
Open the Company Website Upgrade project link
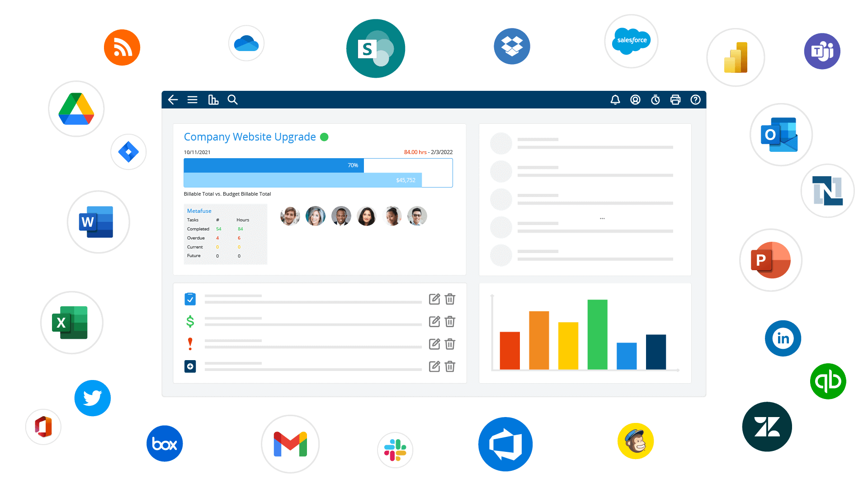click(250, 137)
